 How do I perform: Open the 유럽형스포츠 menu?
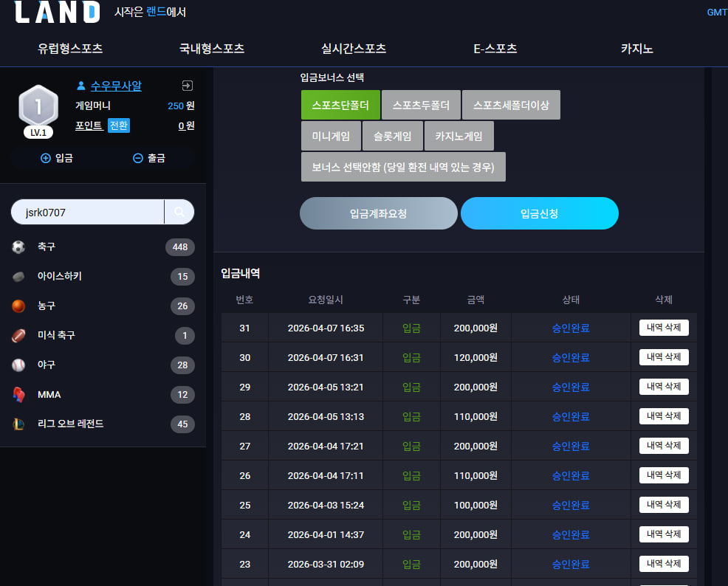click(70, 49)
